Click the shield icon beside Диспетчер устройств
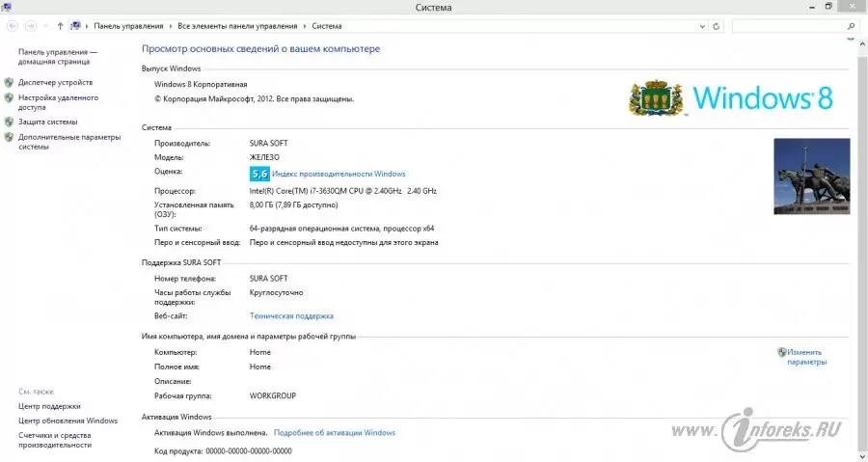This screenshot has height=462, width=868. click(x=9, y=83)
